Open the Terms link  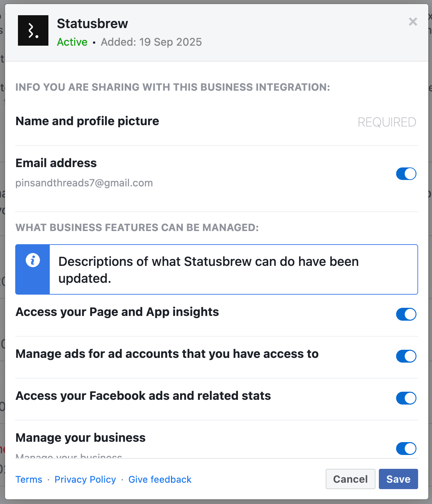coord(29,479)
